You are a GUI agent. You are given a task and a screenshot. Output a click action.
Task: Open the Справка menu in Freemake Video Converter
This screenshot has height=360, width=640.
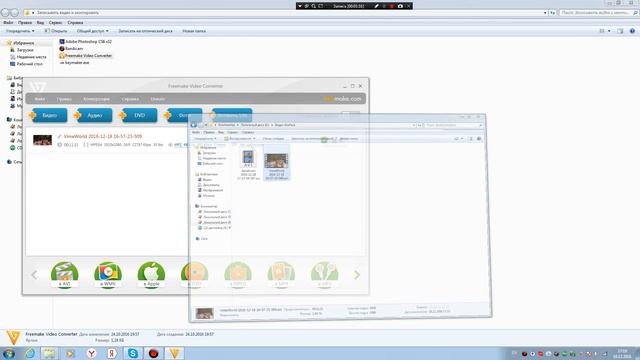click(130, 99)
